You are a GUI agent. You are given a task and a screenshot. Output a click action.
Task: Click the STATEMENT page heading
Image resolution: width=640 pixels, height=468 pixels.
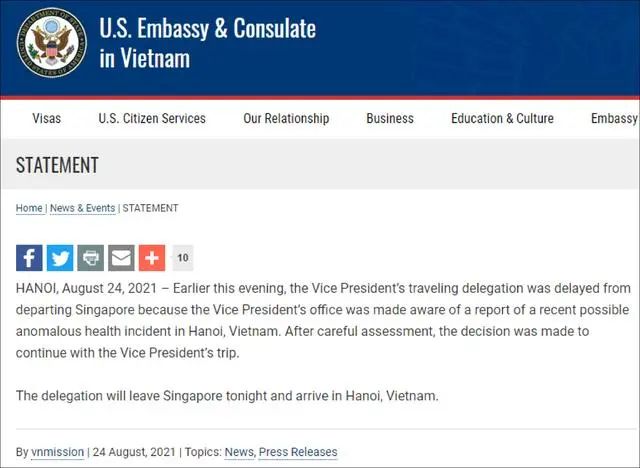click(57, 165)
